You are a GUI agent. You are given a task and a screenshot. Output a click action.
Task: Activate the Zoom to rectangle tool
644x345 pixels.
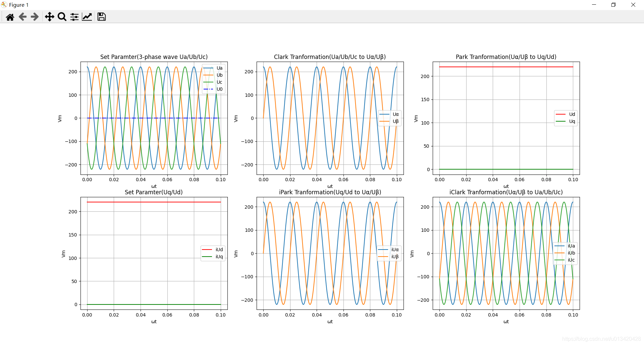pos(62,17)
